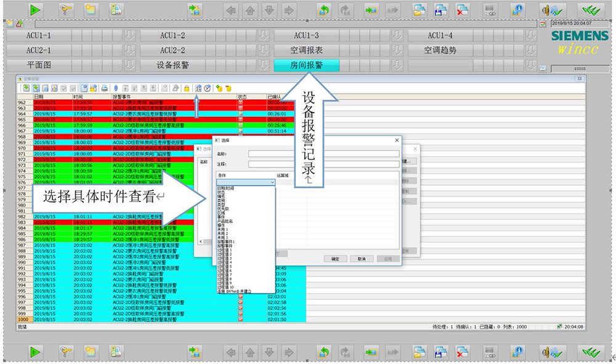The height and width of the screenshot is (364, 616).
Task: Show the long-term archive list in alarm toolbar
Action: [45, 88]
